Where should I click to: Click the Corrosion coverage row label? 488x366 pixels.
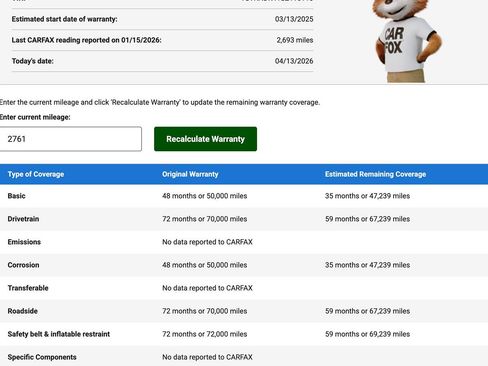[x=23, y=265]
